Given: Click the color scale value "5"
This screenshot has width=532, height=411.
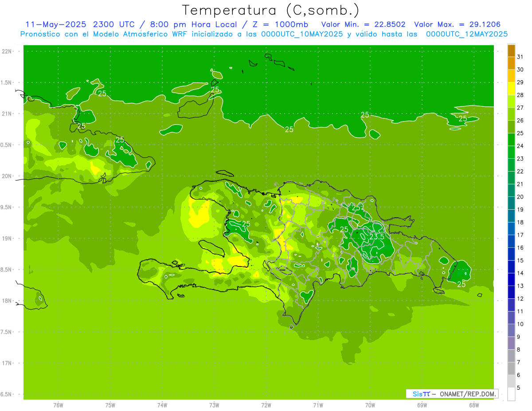Looking at the screenshot, I should [519, 388].
